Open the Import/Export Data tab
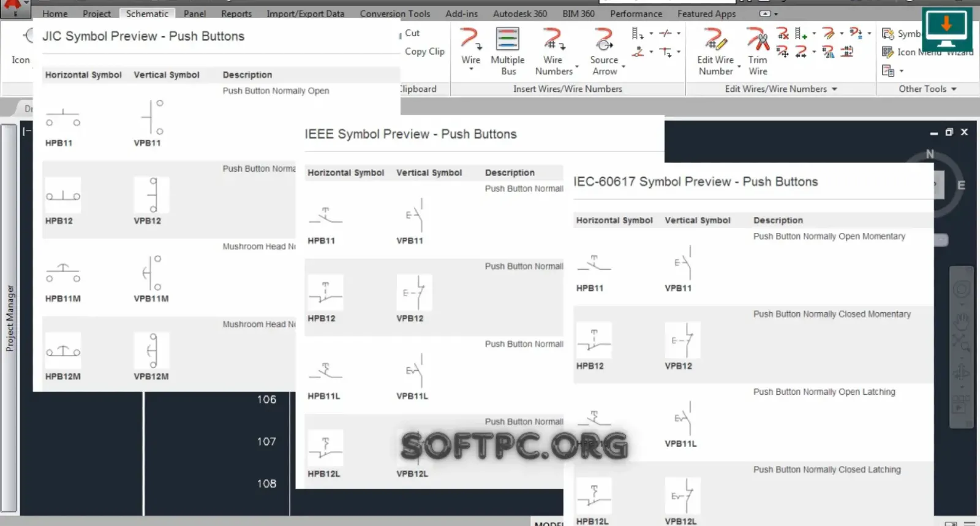The height and width of the screenshot is (526, 980). pyautogui.click(x=306, y=13)
